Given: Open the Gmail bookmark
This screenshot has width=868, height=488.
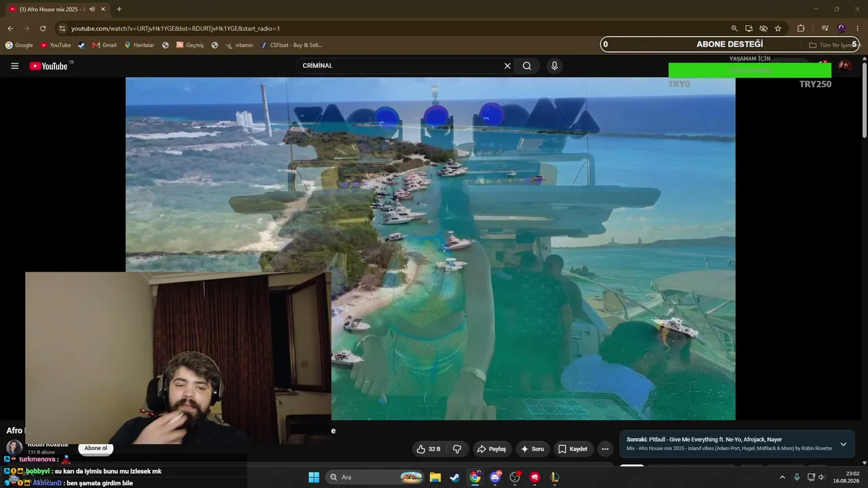Looking at the screenshot, I should click(x=104, y=45).
